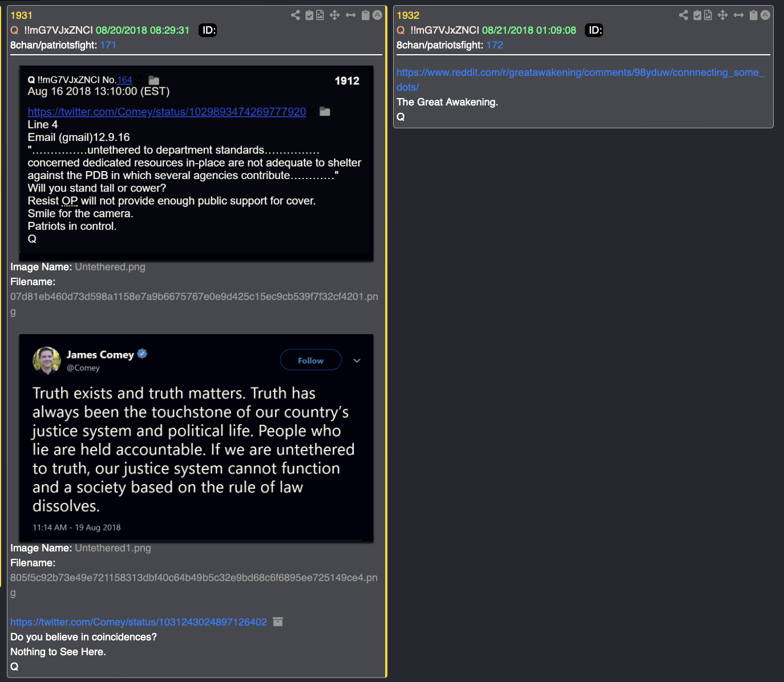Click the blue verified badge next to James Comey

click(x=143, y=354)
